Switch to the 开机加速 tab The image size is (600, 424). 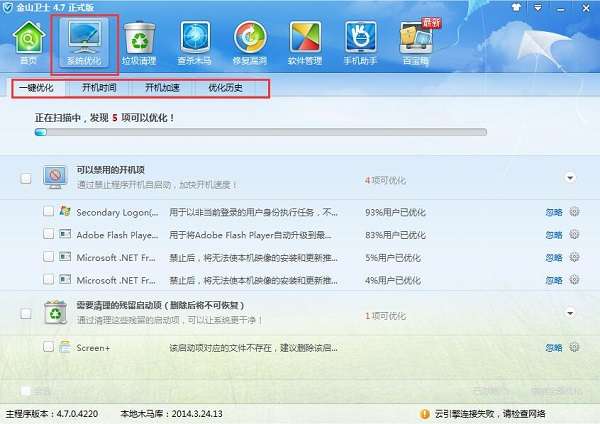coord(162,88)
